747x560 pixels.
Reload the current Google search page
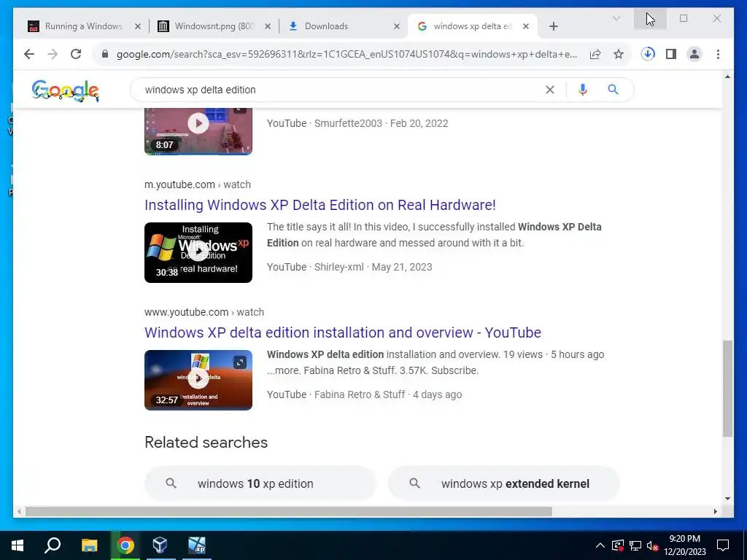(76, 54)
